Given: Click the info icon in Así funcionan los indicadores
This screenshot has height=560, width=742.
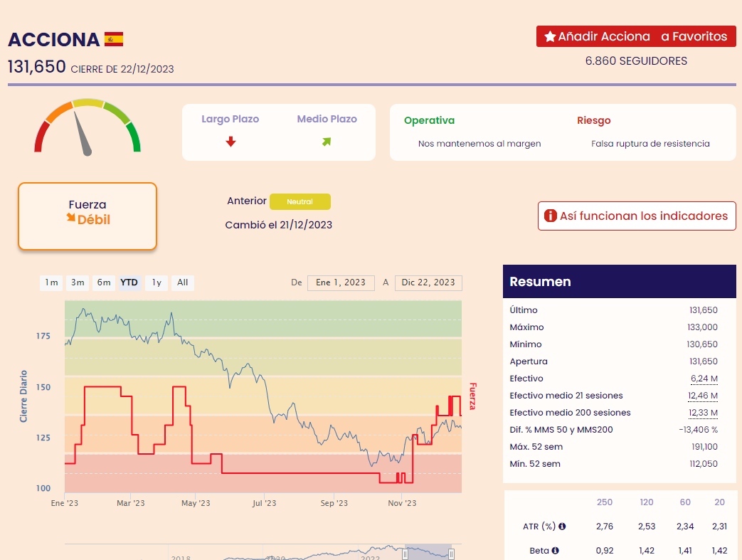Looking at the screenshot, I should pos(551,216).
